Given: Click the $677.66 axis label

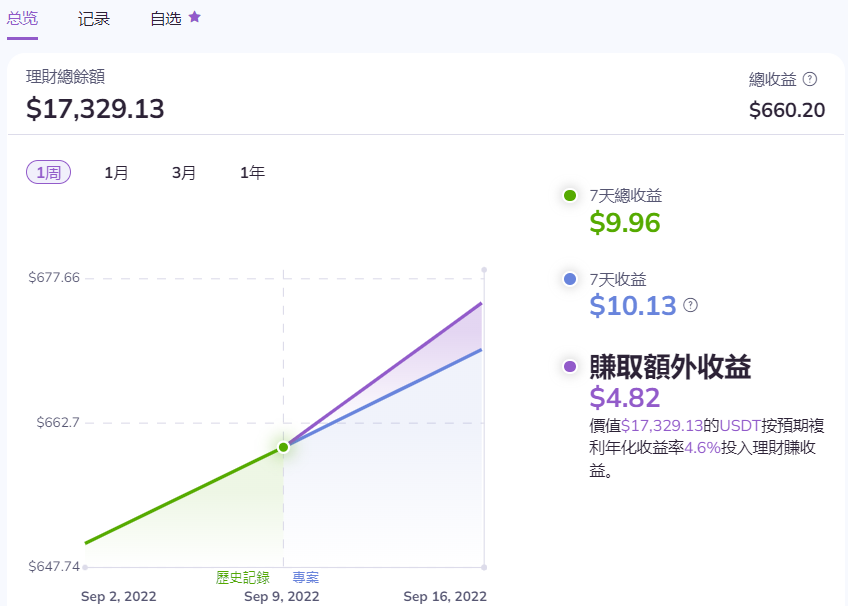Looking at the screenshot, I should [54, 278].
